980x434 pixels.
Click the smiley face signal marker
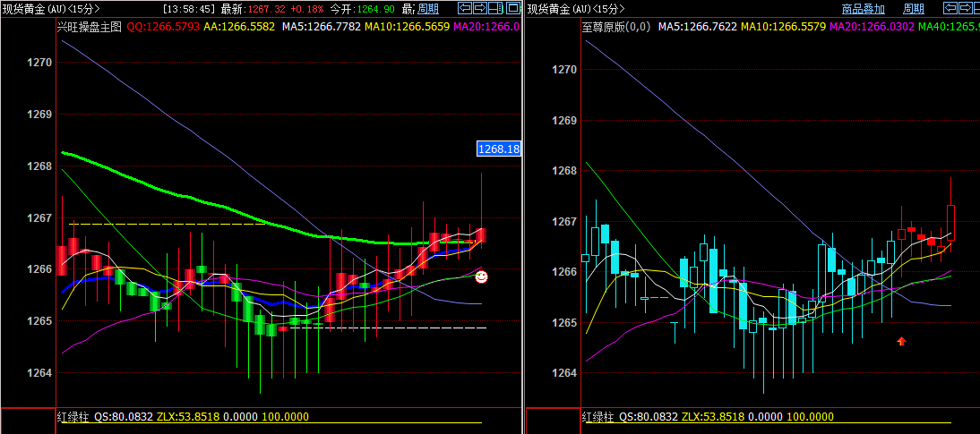(482, 277)
